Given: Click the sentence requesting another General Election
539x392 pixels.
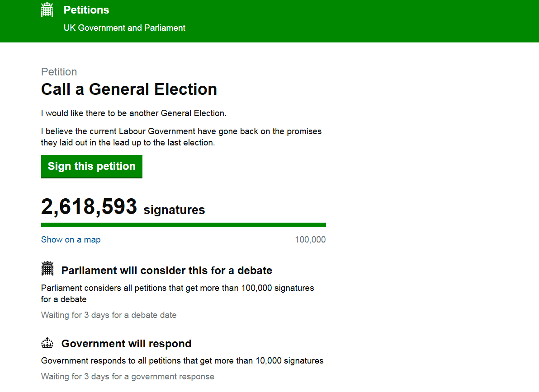Looking at the screenshot, I should coord(134,113).
